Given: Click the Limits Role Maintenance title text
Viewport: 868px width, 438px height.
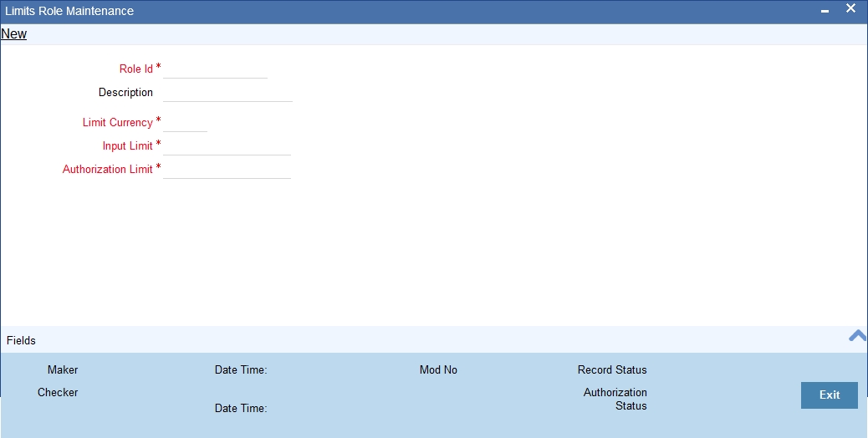Looking at the screenshot, I should (x=69, y=11).
